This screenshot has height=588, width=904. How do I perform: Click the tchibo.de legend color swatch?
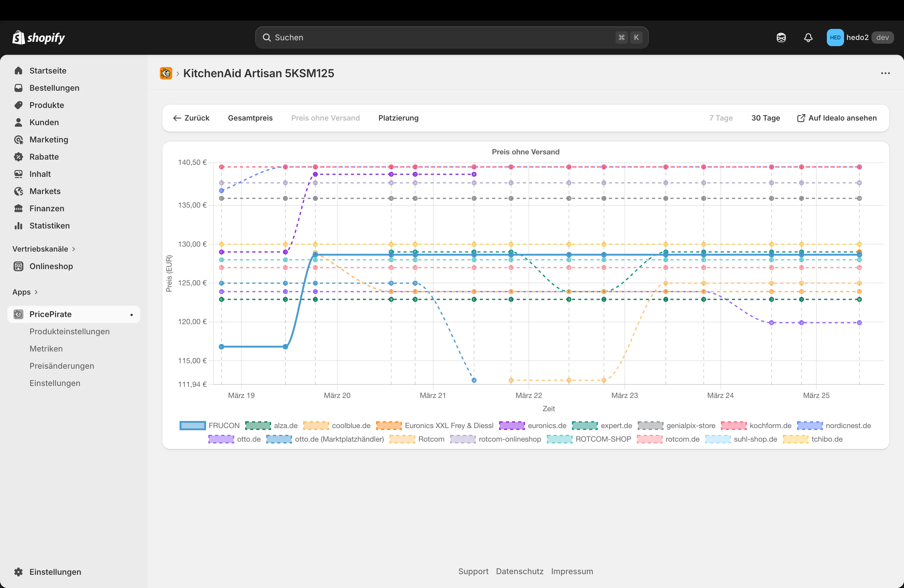tap(796, 439)
